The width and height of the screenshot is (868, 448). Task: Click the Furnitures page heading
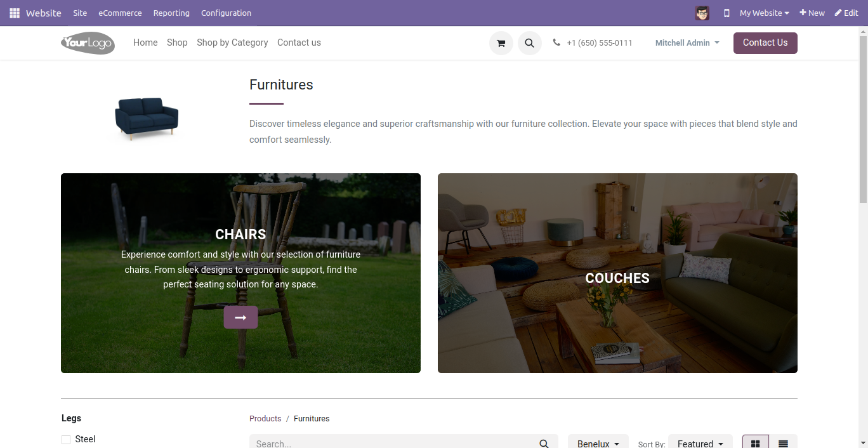(281, 85)
